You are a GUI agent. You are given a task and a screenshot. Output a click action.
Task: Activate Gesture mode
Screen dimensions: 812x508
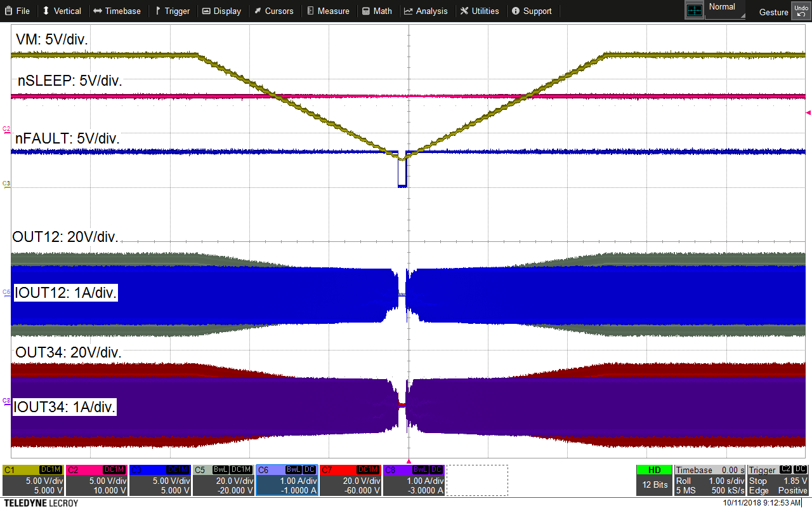[x=773, y=11]
